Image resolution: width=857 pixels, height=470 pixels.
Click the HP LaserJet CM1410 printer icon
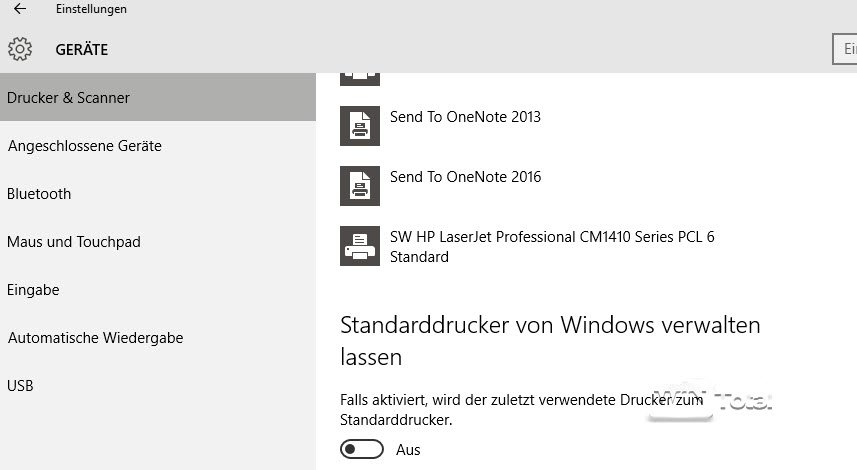(359, 245)
